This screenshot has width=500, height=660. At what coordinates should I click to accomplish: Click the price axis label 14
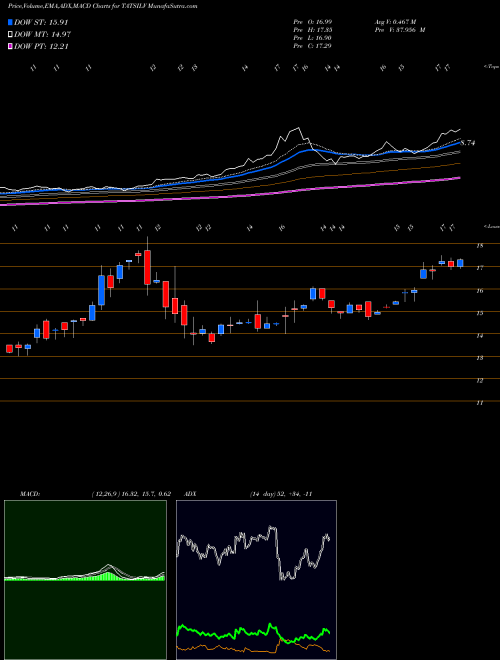479,336
